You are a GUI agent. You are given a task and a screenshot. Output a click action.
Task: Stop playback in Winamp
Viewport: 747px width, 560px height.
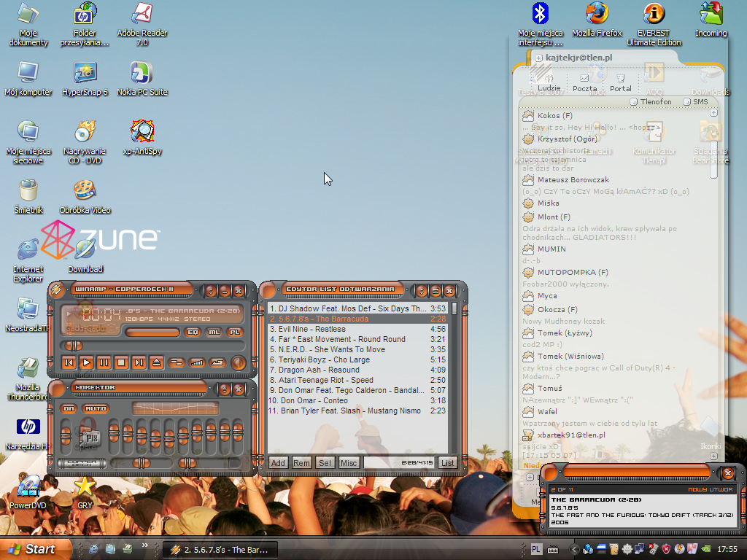121,363
